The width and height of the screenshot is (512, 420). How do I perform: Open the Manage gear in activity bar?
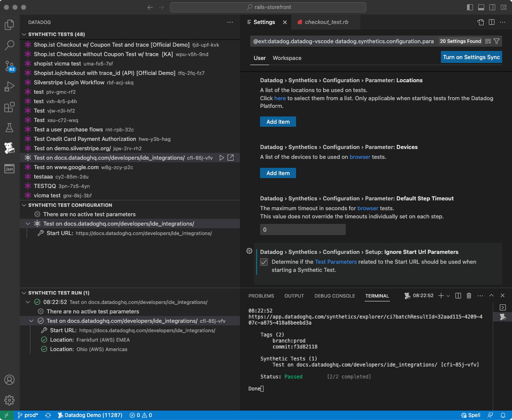[9, 400]
